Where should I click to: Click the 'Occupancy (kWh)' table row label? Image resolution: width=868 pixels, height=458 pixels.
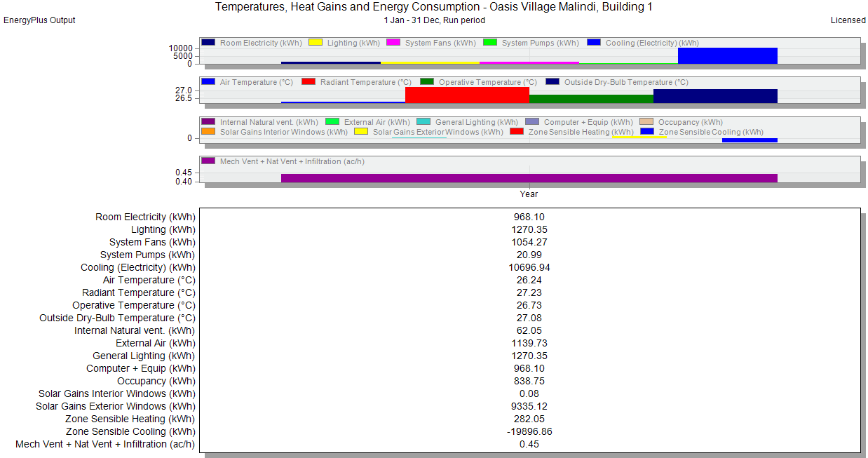tap(156, 381)
